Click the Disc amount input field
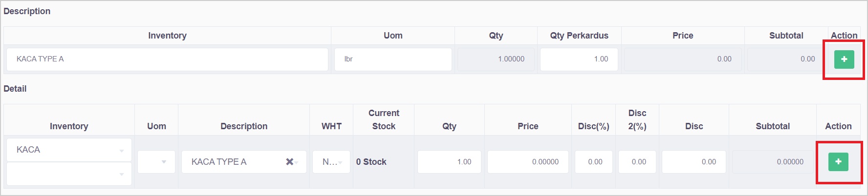 694,162
